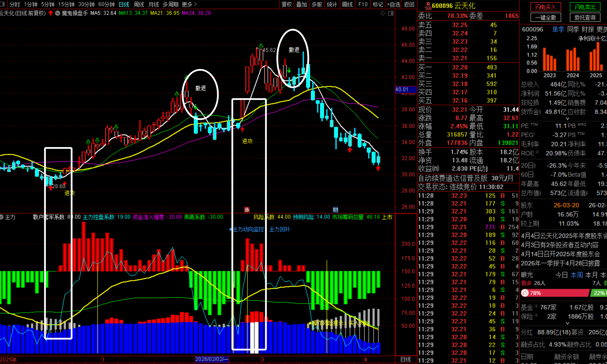Click the thumbs-up icon on 78% bar

pyautogui.click(x=525, y=293)
